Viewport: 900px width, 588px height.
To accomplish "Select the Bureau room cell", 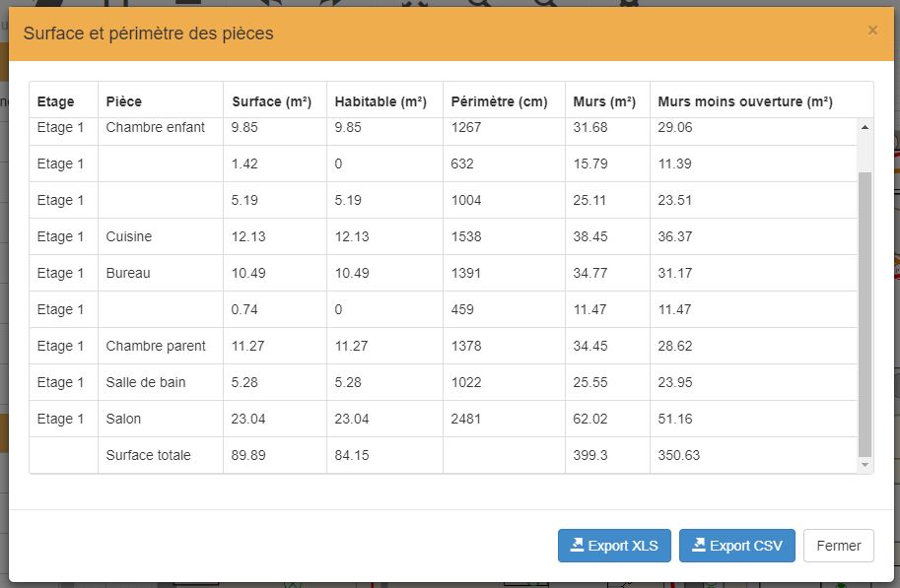I will [x=128, y=273].
